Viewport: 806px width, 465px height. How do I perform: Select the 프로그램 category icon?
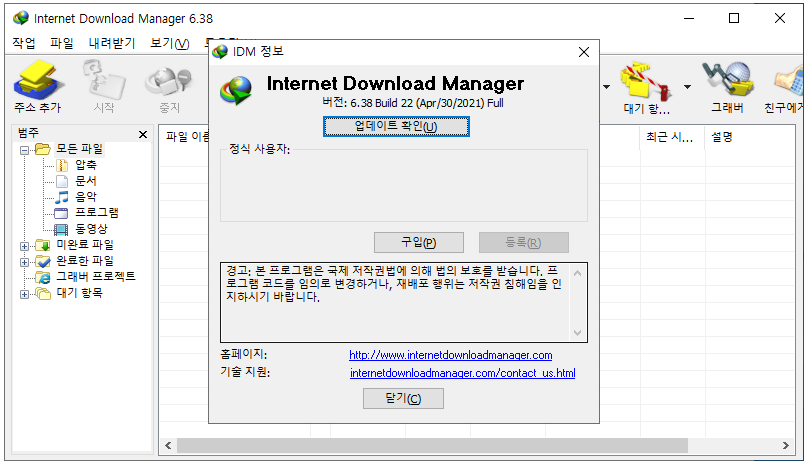tap(61, 213)
